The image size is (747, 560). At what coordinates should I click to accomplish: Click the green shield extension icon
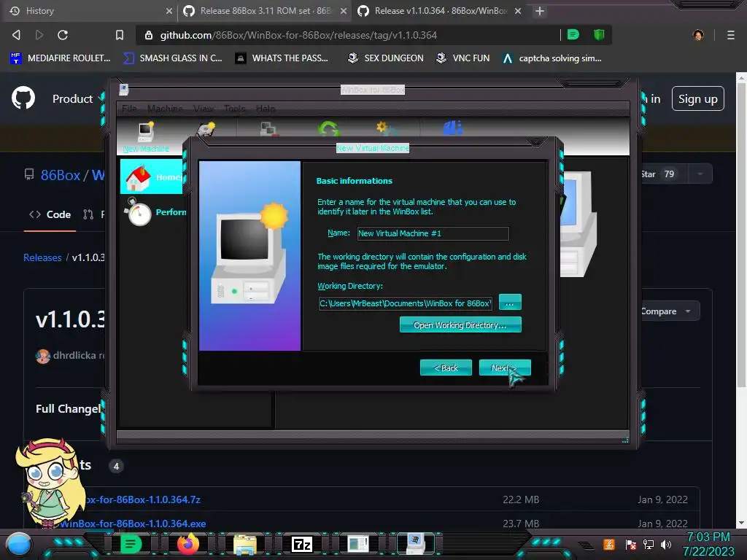click(x=599, y=34)
